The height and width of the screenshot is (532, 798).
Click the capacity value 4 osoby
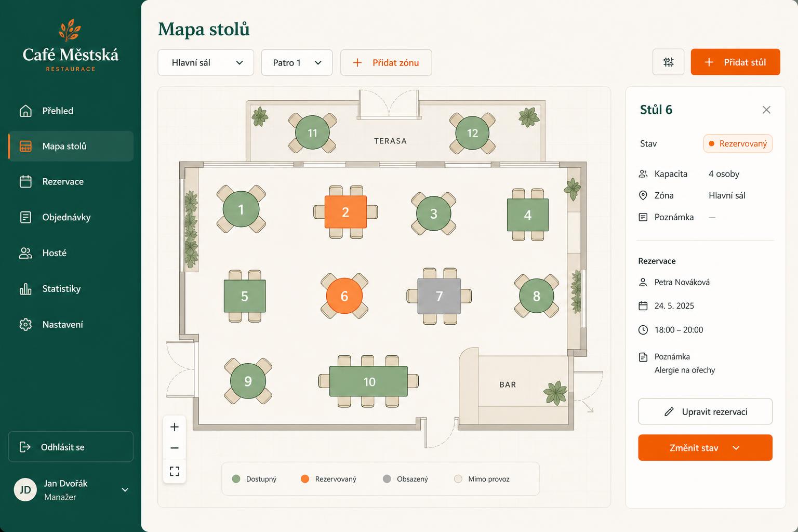724,174
